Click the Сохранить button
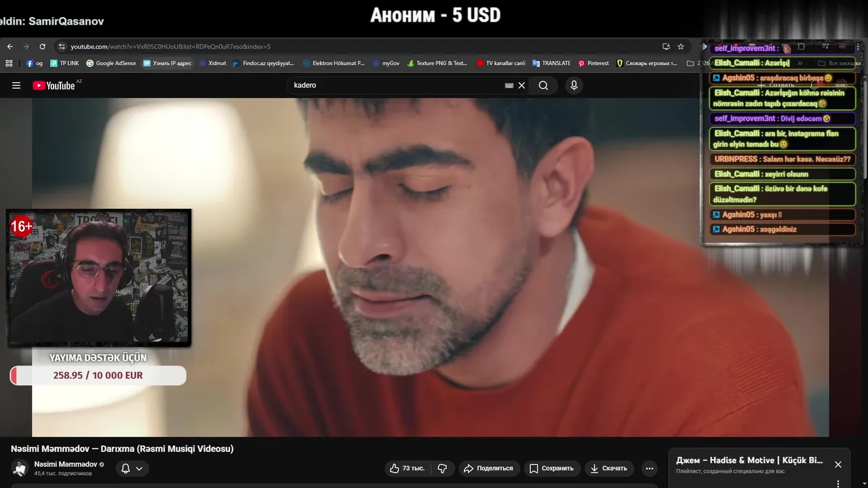This screenshot has height=488, width=868. click(551, 468)
